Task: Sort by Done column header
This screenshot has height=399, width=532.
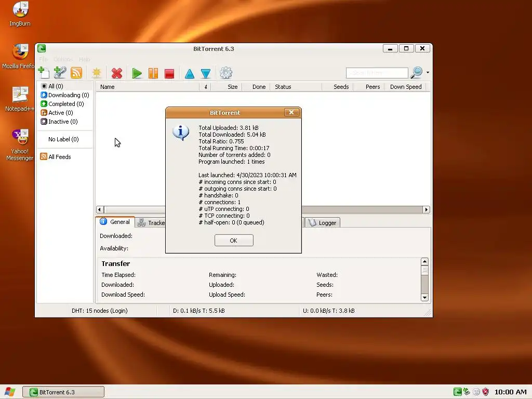Action: (x=256, y=87)
